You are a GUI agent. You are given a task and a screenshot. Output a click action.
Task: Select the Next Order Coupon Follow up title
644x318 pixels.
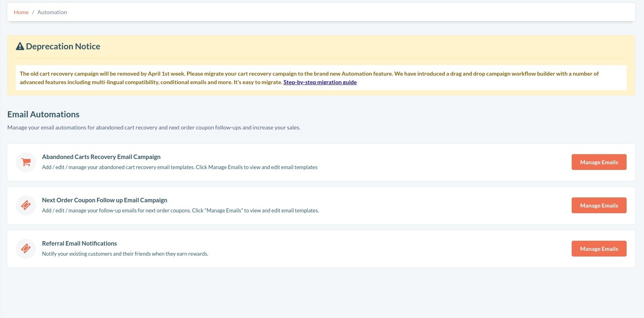click(104, 200)
